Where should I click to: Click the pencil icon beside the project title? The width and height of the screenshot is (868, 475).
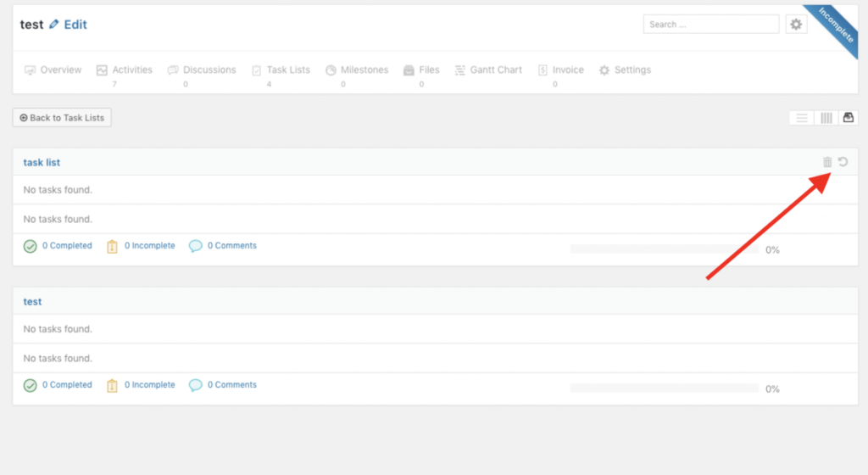pyautogui.click(x=53, y=25)
